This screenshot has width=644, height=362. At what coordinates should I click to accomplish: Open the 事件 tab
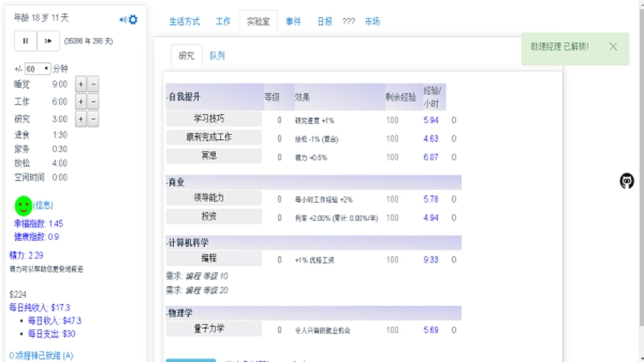click(293, 21)
